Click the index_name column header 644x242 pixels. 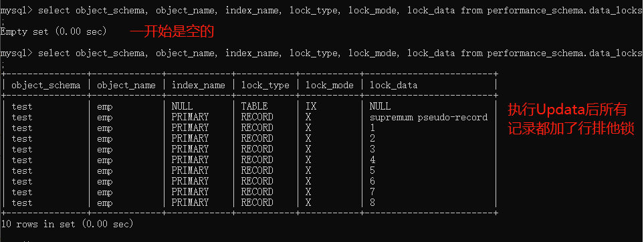pyautogui.click(x=199, y=86)
